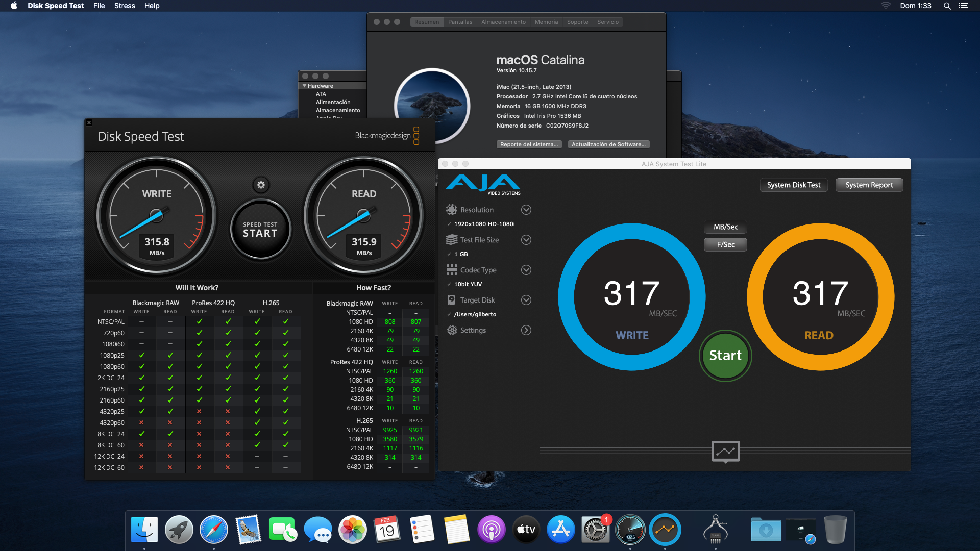Click the green AJA Start button

click(725, 356)
